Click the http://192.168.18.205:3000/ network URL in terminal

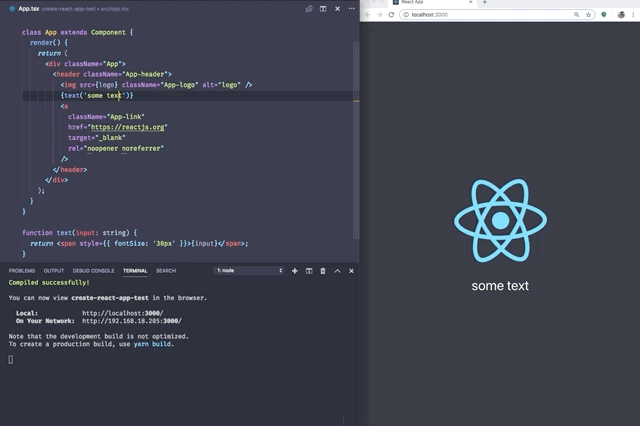tap(132, 321)
